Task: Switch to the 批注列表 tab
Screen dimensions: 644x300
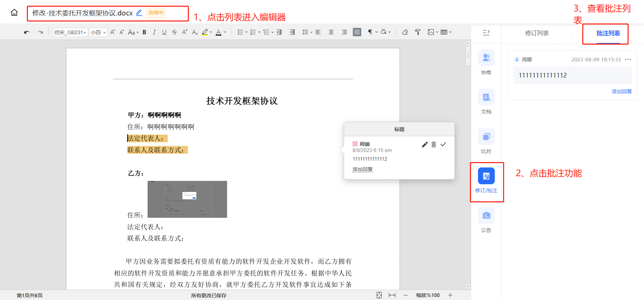Action: 608,33
